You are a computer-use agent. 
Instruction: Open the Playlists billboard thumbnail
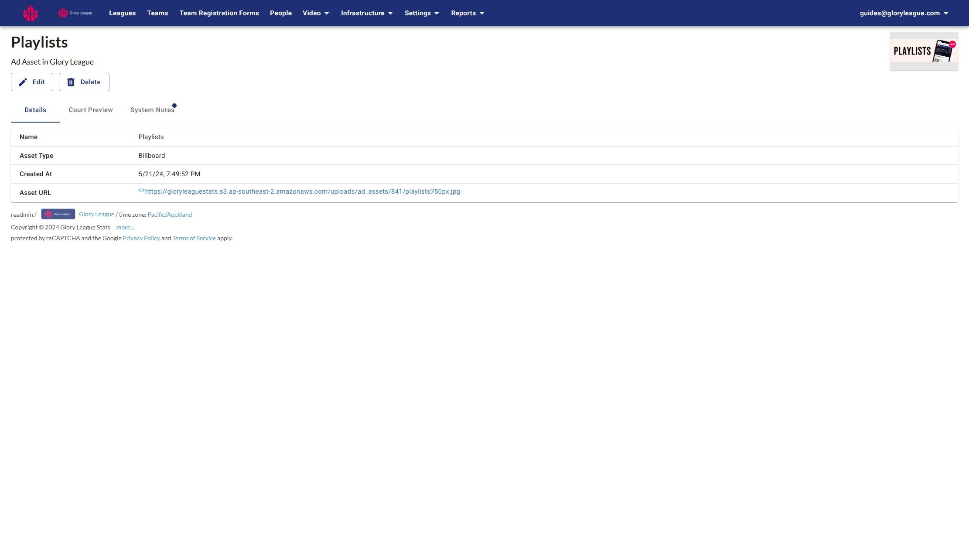pos(924,51)
